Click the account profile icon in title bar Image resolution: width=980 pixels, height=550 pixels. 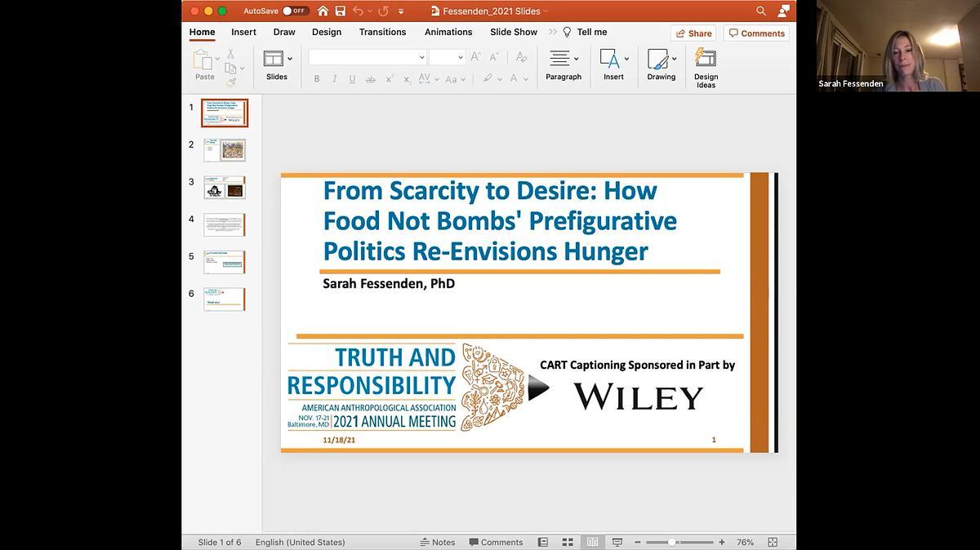tap(784, 11)
